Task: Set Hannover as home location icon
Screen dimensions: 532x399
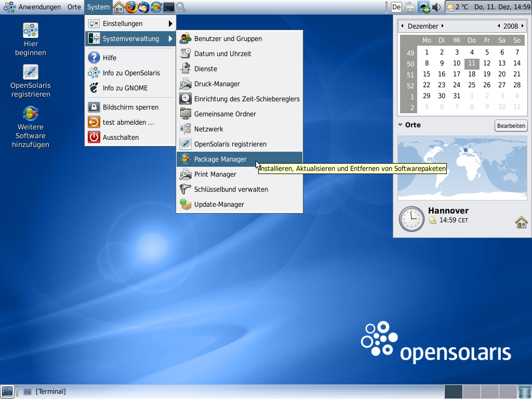Action: (522, 222)
